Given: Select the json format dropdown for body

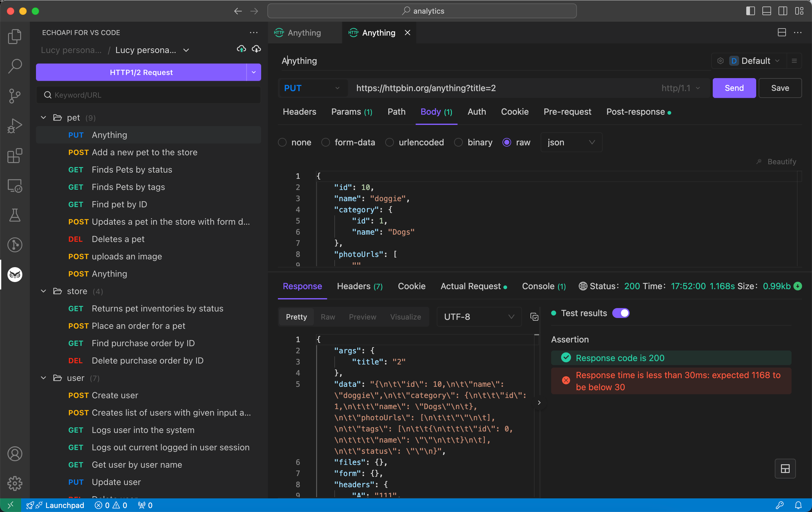Looking at the screenshot, I should pos(569,142).
